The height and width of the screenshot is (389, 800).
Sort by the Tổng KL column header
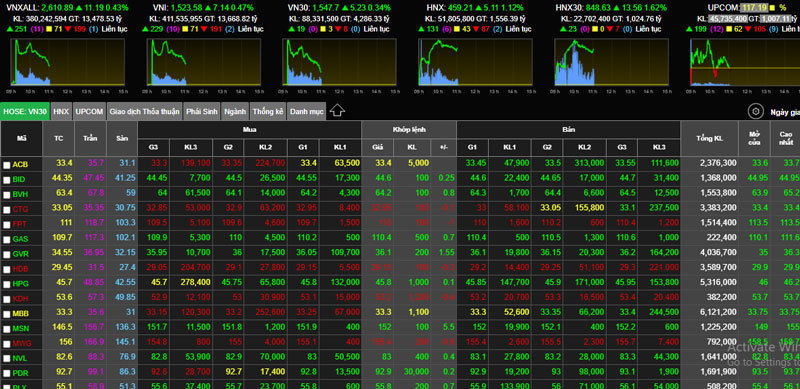coord(709,138)
